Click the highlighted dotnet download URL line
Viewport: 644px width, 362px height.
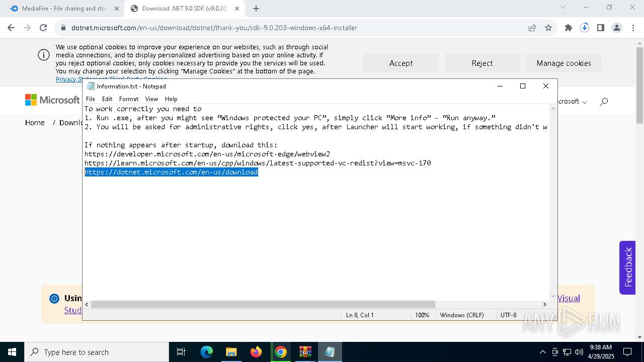coord(171,172)
